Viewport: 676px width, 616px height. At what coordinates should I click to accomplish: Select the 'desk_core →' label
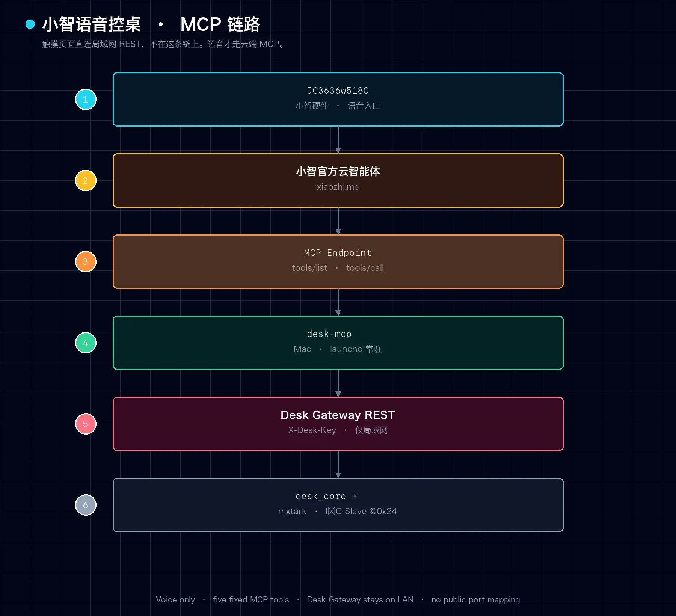[327, 496]
